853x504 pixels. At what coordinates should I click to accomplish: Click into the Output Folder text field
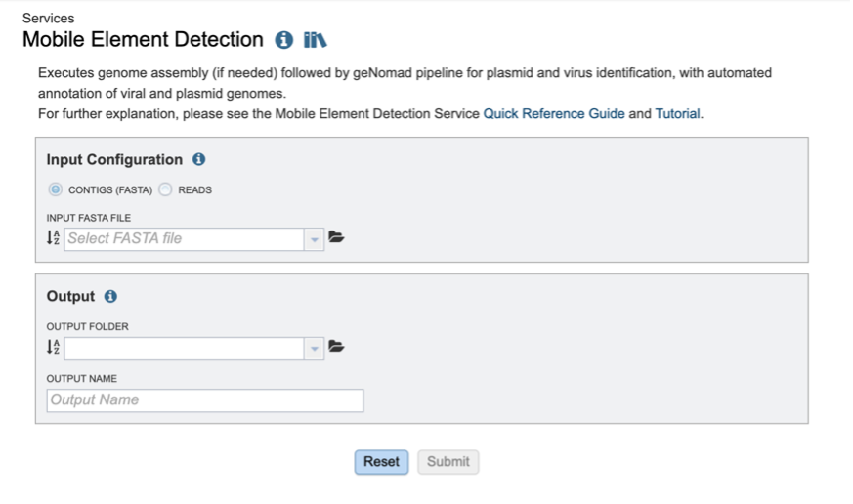(x=184, y=348)
